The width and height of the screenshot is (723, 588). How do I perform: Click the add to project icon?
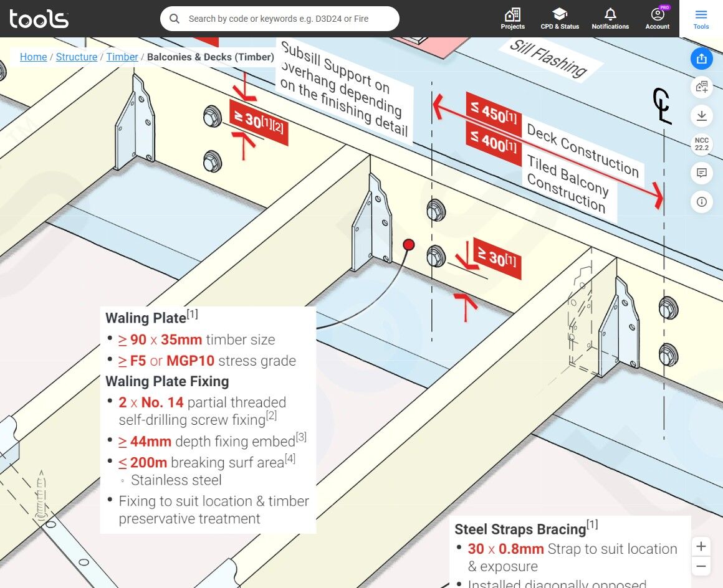click(701, 87)
